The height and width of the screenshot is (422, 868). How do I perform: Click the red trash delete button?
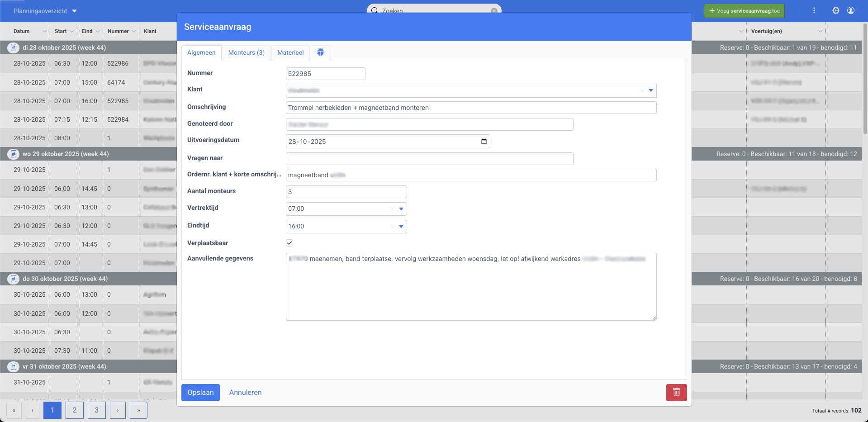(676, 392)
